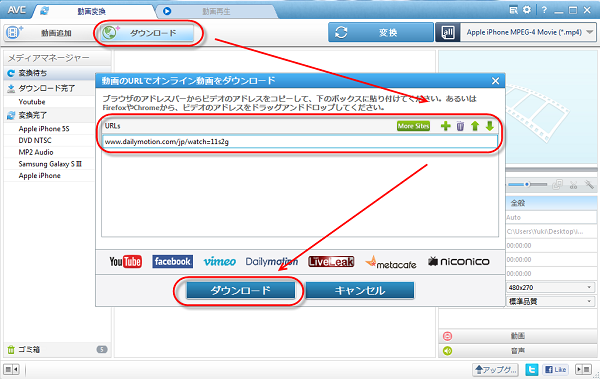Image resolution: width=600 pixels, height=379 pixels.
Task: Switch to the 動画変換 tab
Action: click(x=92, y=11)
